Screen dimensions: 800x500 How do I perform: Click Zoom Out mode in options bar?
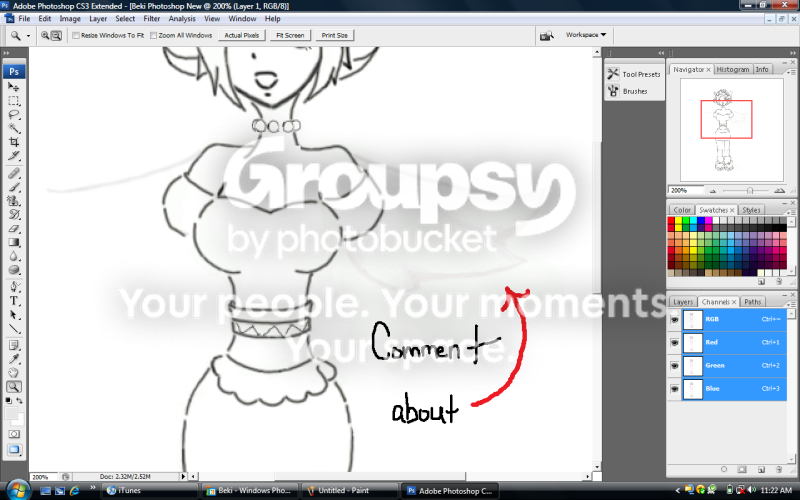[56, 35]
